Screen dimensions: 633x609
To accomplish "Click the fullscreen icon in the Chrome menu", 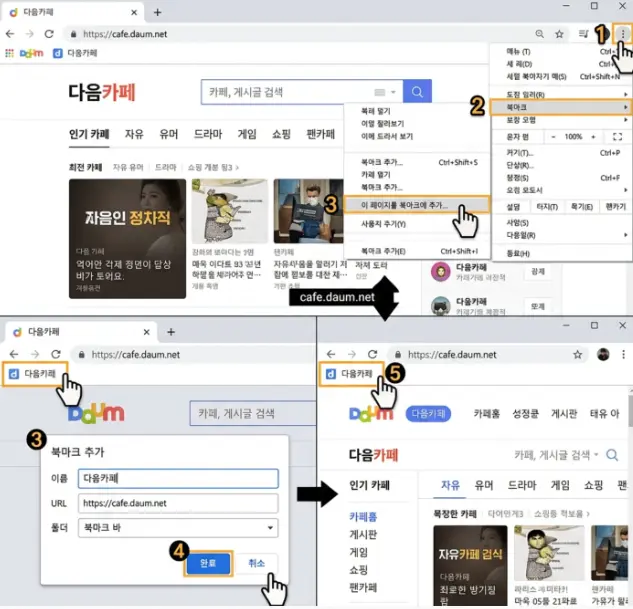I will tap(617, 137).
